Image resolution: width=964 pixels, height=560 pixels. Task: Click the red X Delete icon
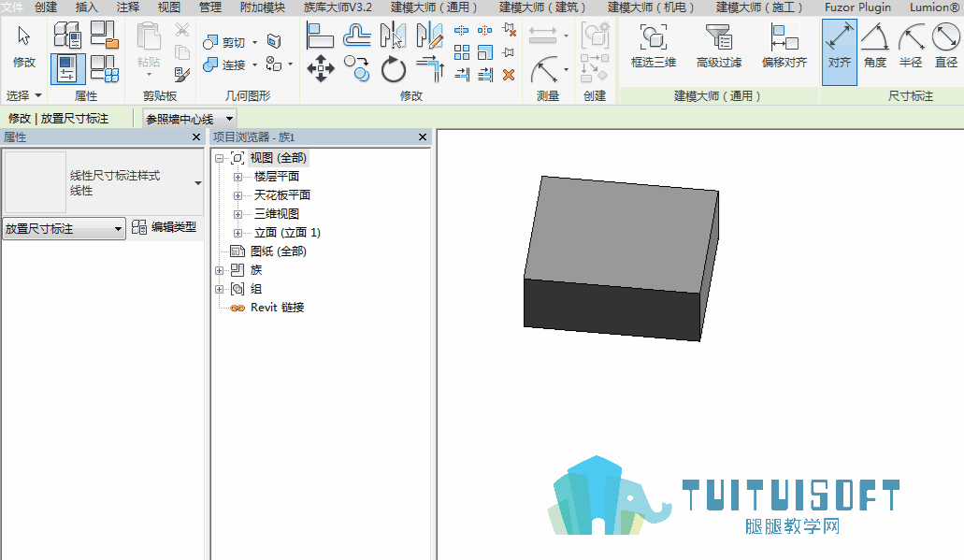(x=509, y=75)
